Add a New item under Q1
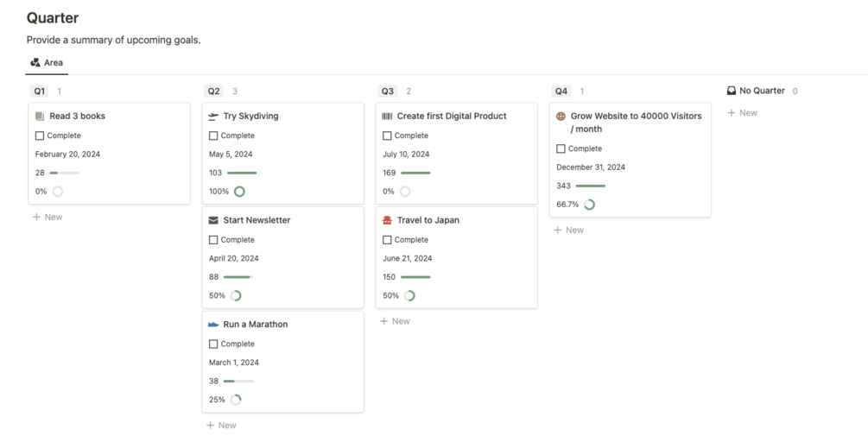 tap(48, 218)
